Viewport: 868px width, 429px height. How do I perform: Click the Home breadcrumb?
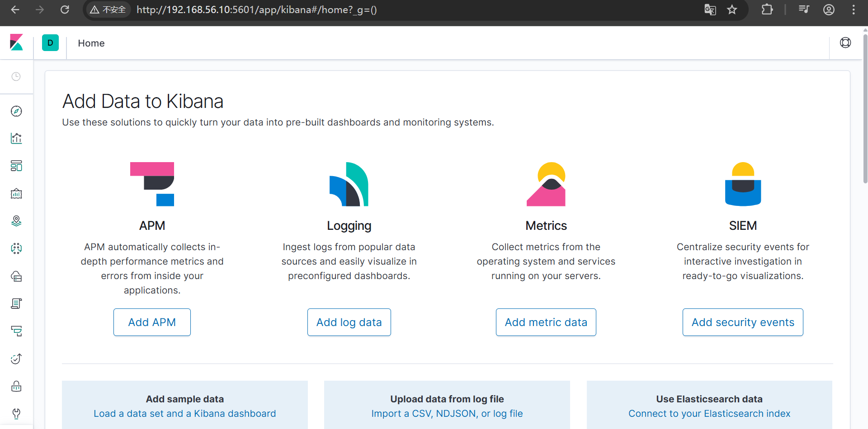click(91, 43)
